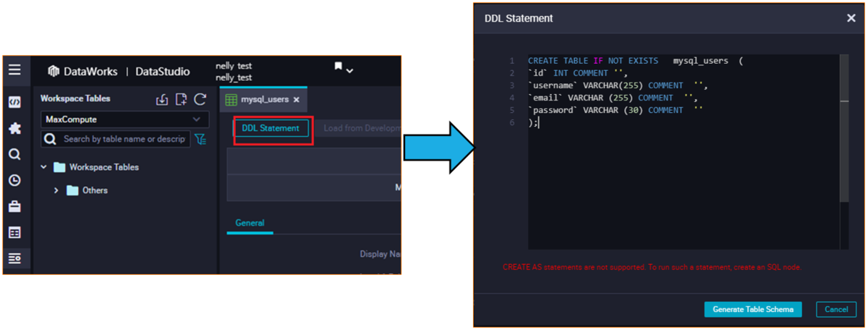Expand the Others folder
The width and height of the screenshot is (868, 330).
[x=57, y=190]
